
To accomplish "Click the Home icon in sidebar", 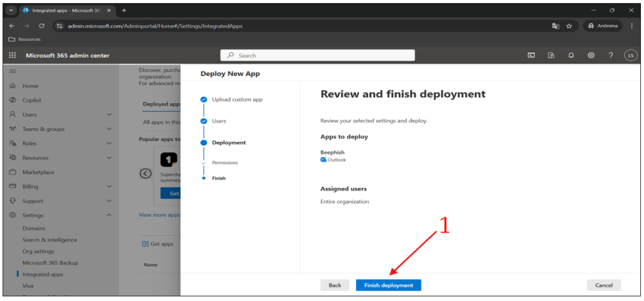I will pyautogui.click(x=13, y=86).
